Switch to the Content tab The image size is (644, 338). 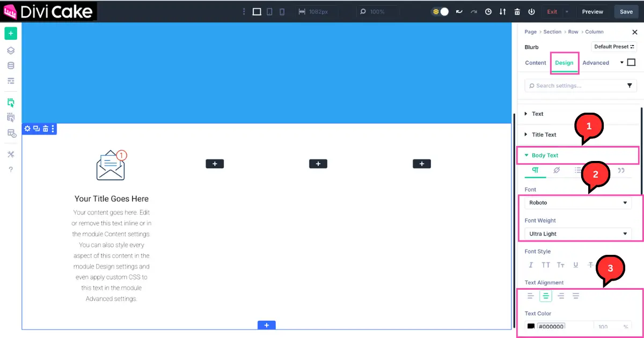coord(536,63)
